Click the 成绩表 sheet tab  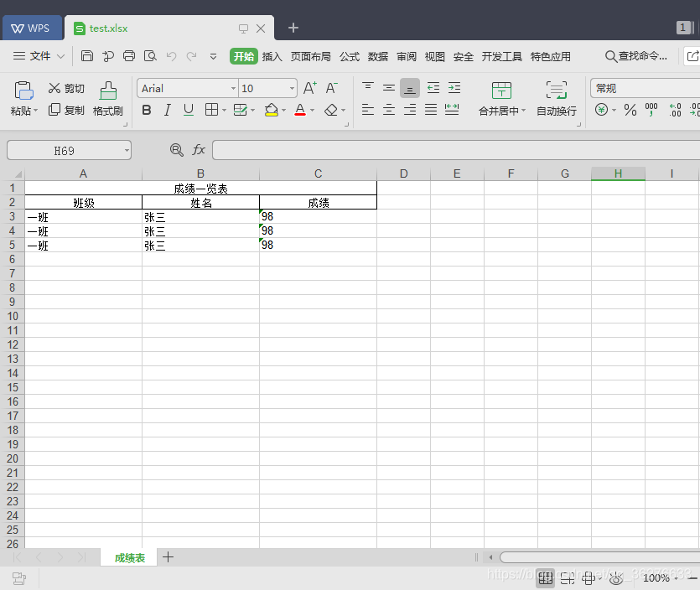coord(127,556)
